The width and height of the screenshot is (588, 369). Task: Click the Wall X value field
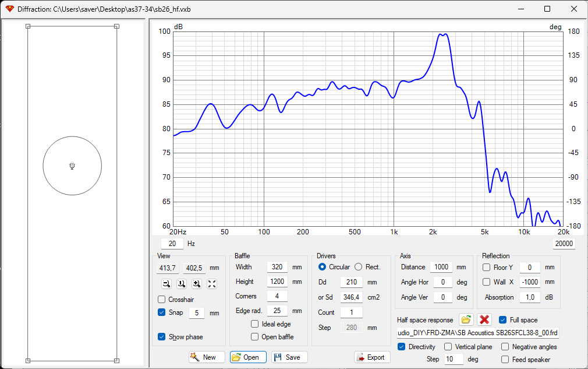point(530,282)
